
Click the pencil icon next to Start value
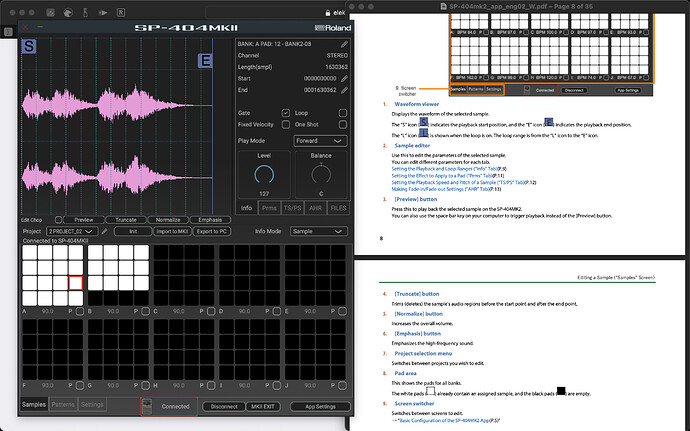(344, 78)
